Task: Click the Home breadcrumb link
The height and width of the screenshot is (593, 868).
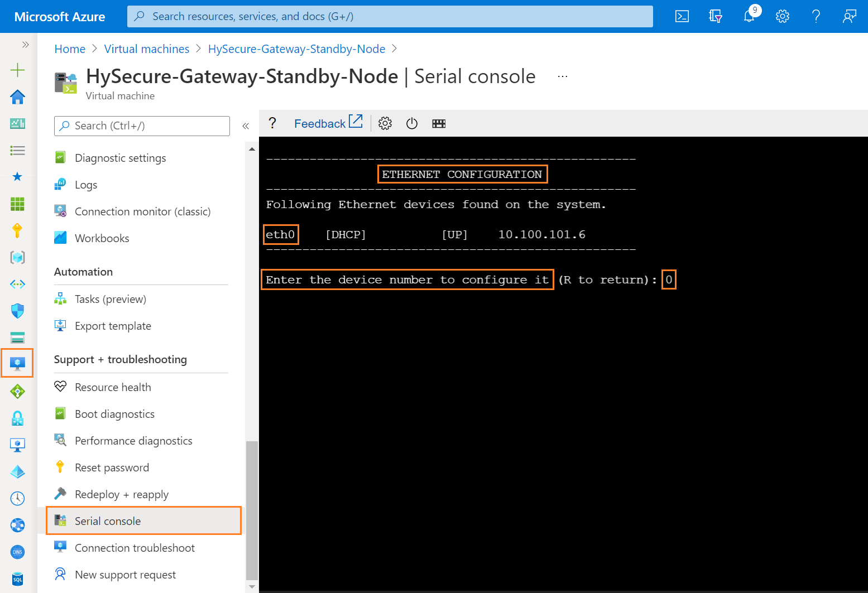Action: (70, 49)
